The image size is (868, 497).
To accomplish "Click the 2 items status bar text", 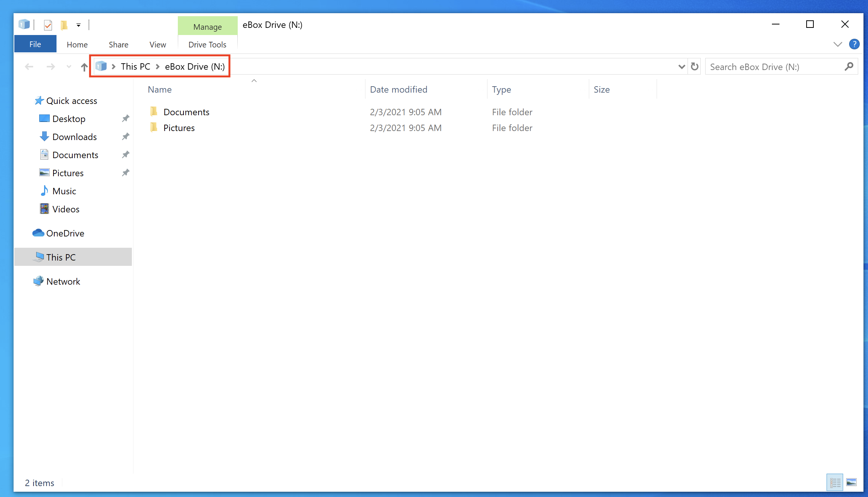I will coord(40,483).
